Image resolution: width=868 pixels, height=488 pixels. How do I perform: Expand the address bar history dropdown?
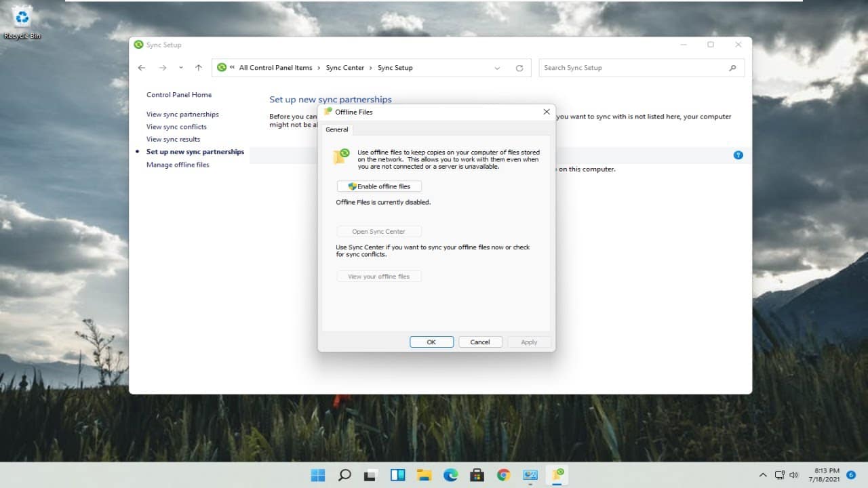[497, 68]
